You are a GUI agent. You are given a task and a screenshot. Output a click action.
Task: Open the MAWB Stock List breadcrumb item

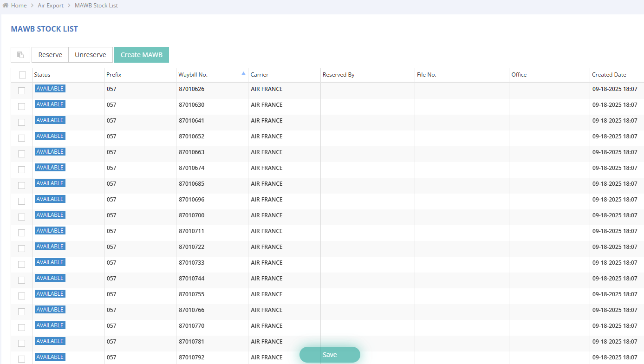[x=96, y=6]
